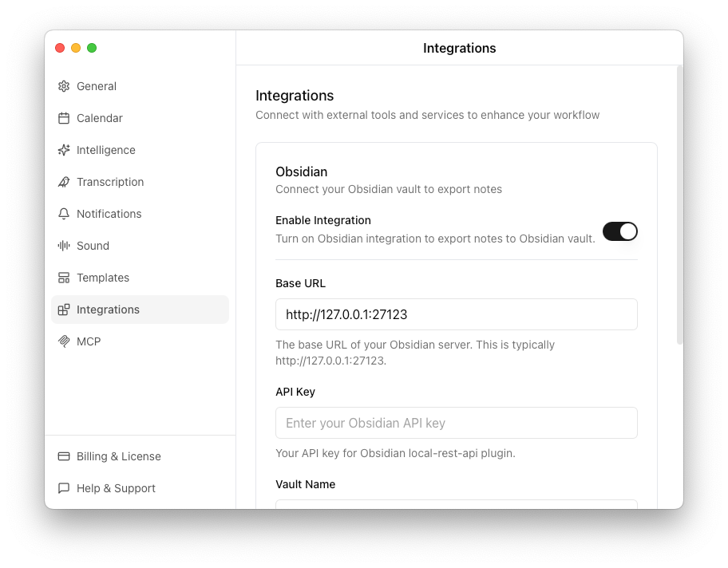Viewport: 728px width, 568px height.
Task: Open Notifications using the bell icon
Action: 64,214
